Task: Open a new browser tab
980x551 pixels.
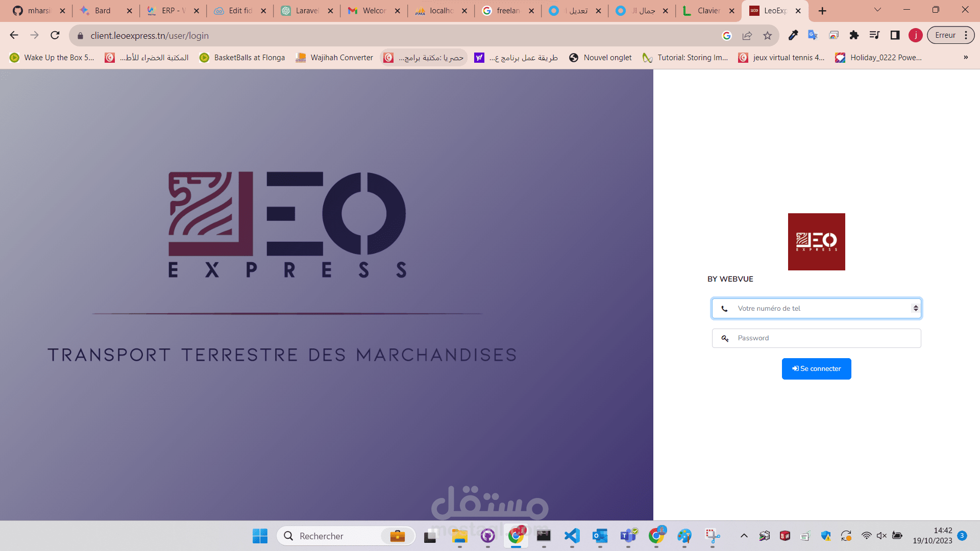Action: [x=822, y=11]
